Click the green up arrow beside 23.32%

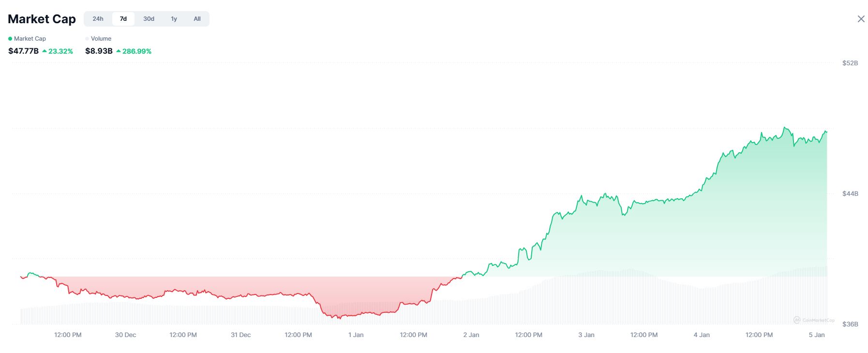click(45, 51)
